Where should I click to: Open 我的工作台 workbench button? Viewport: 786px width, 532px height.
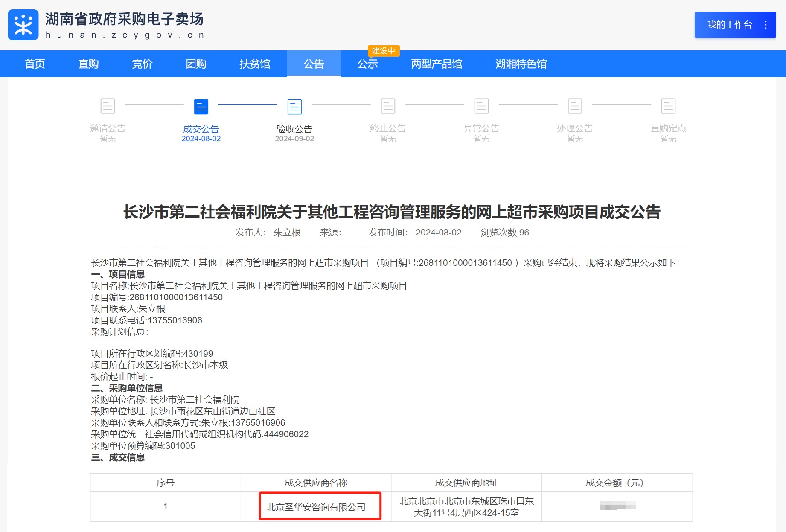[x=729, y=25]
